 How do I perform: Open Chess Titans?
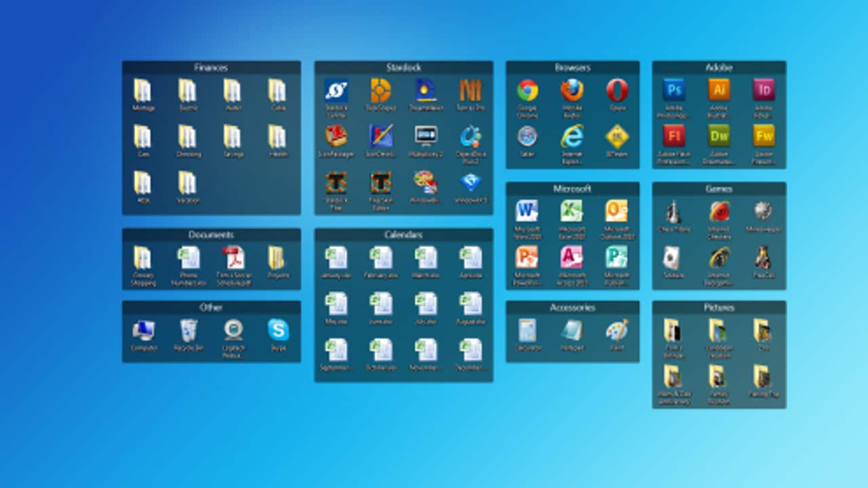[x=673, y=211]
